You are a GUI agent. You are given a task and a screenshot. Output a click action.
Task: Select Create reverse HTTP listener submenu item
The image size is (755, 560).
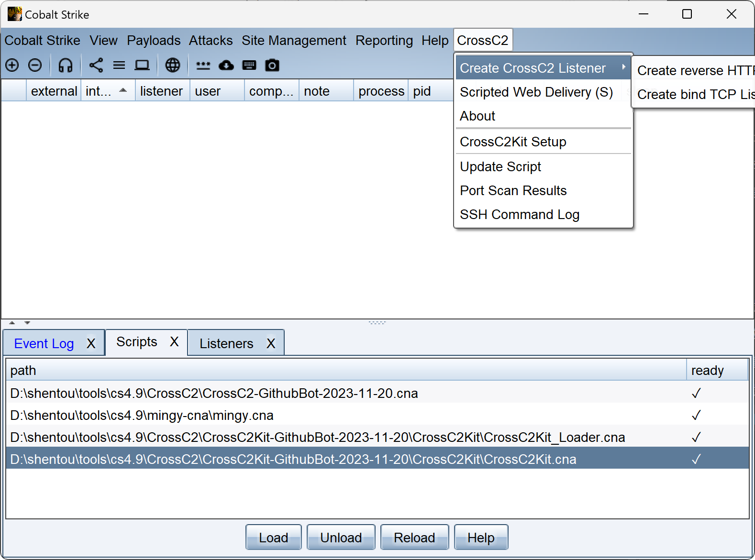694,70
